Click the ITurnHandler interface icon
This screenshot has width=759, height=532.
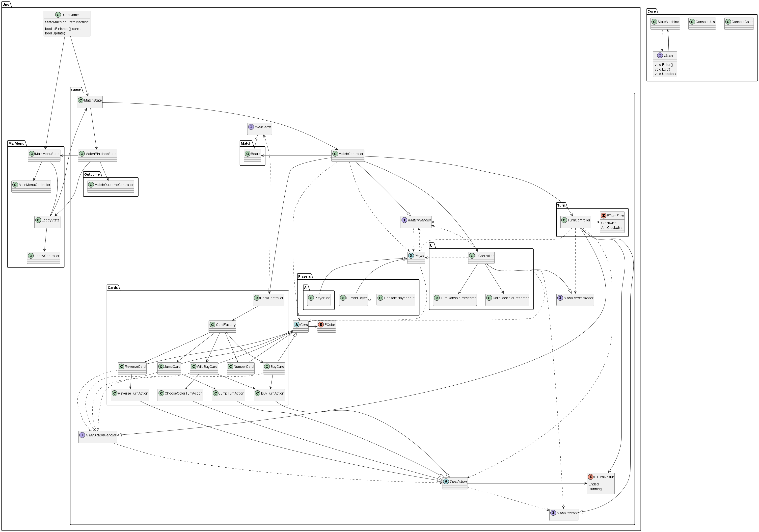point(553,513)
